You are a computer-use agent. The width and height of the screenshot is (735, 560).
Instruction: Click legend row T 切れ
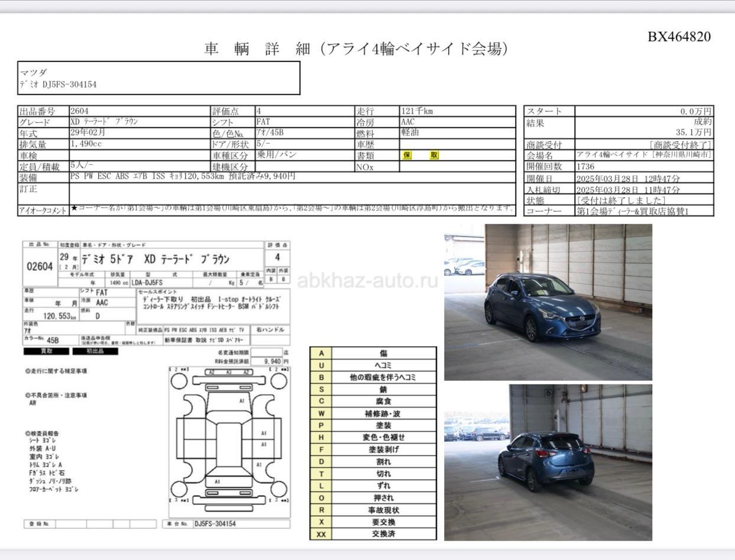point(373,474)
